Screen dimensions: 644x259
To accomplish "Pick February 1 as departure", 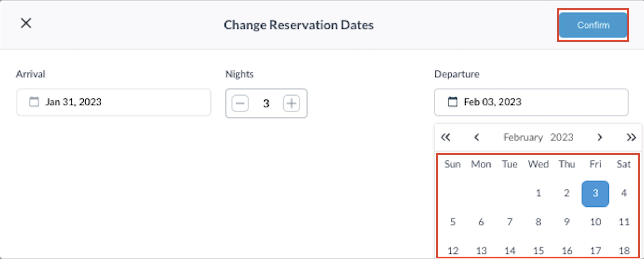I will (x=538, y=193).
